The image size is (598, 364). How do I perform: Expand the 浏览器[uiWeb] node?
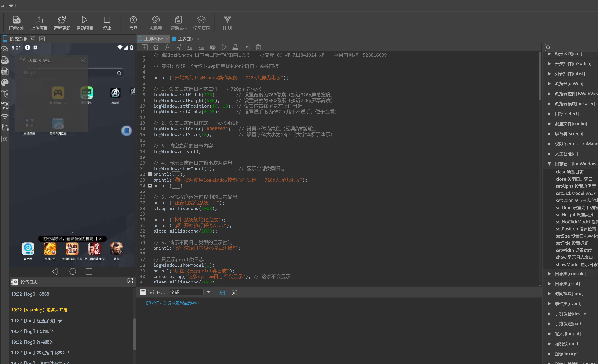(550, 84)
